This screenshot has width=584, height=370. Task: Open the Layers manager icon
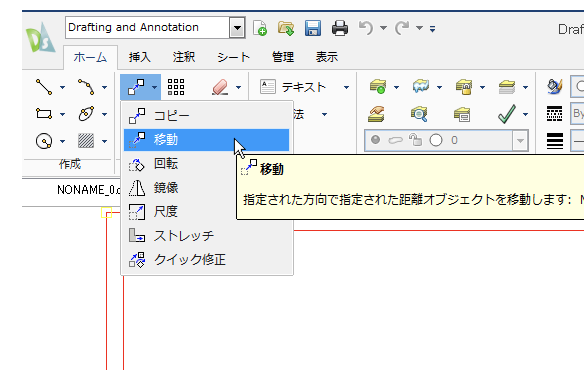[378, 87]
